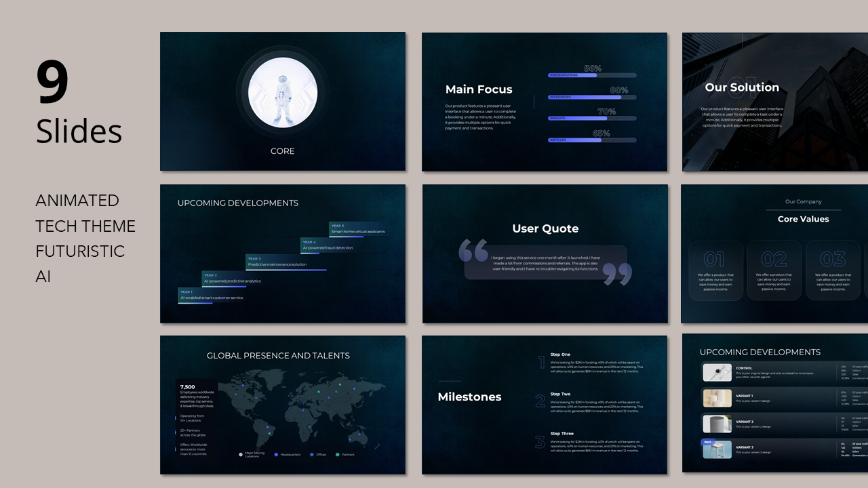
Task: Click the opening quotation mark icon
Action: pos(473,249)
